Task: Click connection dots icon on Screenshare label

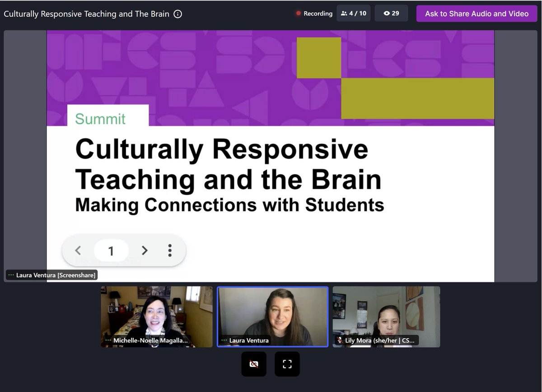Action: coord(11,275)
